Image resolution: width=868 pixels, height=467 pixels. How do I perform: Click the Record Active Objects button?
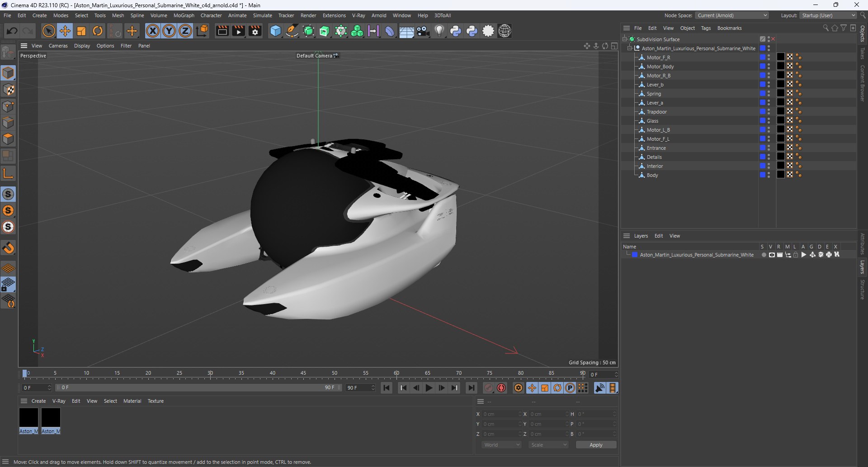(489, 388)
